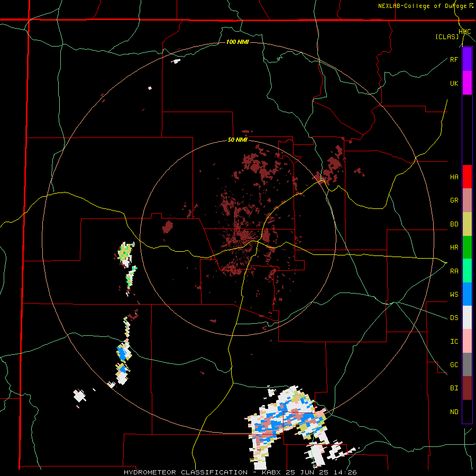This screenshot has height=476, width=476.
Task: Select the IC pink legend swatch
Action: 467,341
